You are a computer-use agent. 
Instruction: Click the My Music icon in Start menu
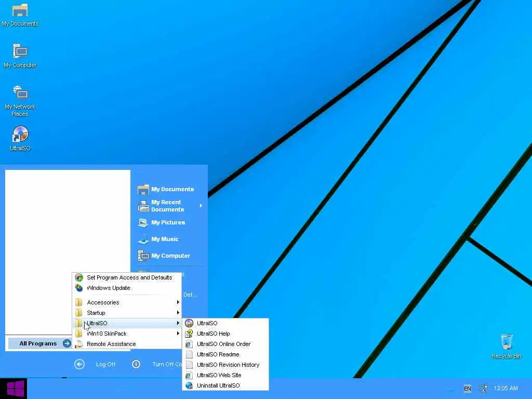(x=143, y=239)
